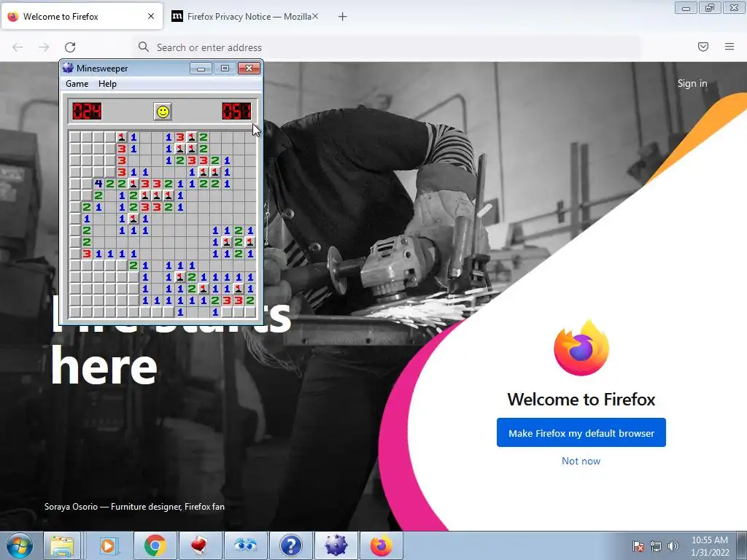Reveal the bottom-left unrevealed Minesweeper cell

tap(75, 312)
